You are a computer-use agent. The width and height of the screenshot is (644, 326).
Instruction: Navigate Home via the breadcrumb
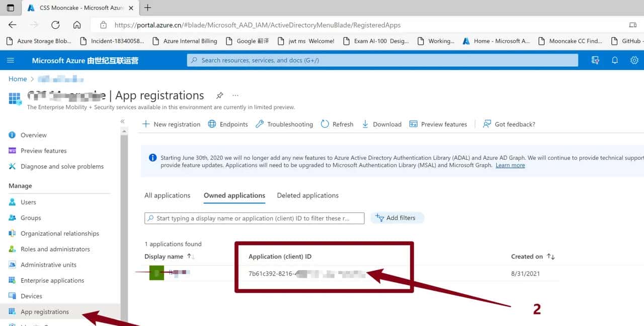17,79
